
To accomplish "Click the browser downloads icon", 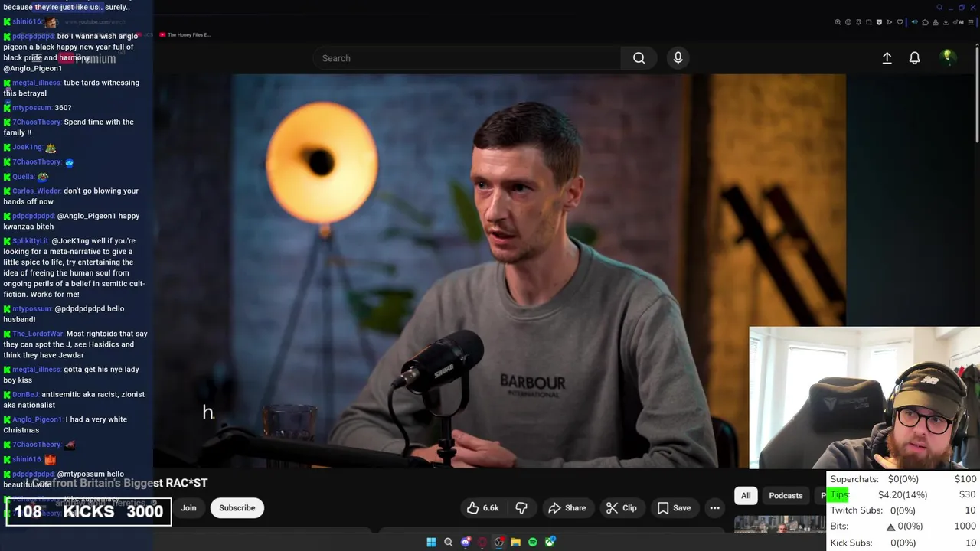I will 946,22.
